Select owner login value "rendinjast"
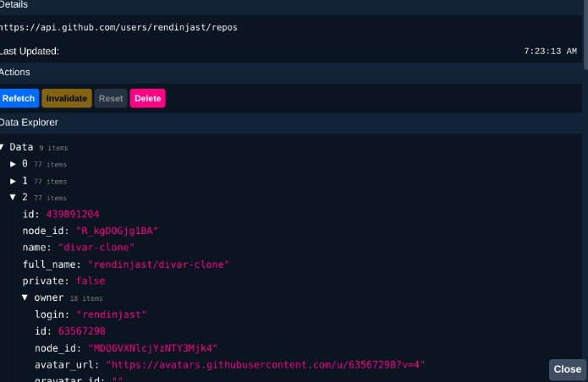The width and height of the screenshot is (588, 382). click(x=112, y=314)
